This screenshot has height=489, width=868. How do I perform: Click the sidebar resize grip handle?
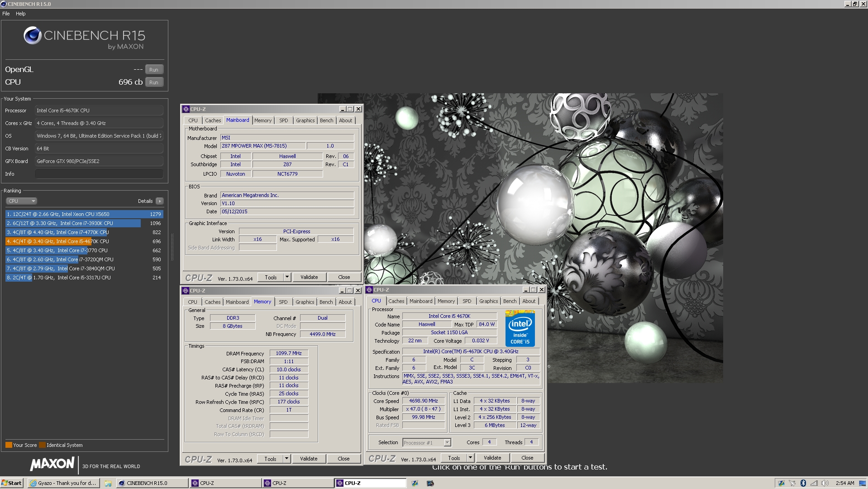(x=172, y=247)
